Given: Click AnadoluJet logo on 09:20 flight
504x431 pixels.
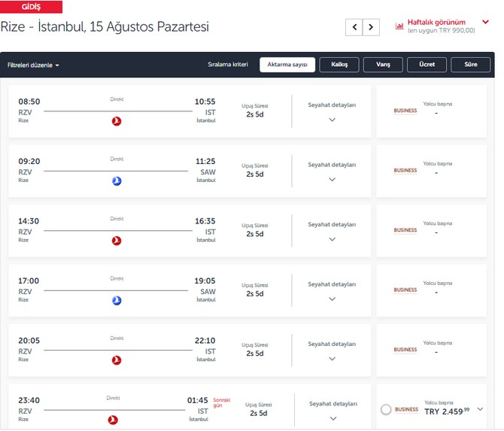Looking at the screenshot, I should point(117,181).
